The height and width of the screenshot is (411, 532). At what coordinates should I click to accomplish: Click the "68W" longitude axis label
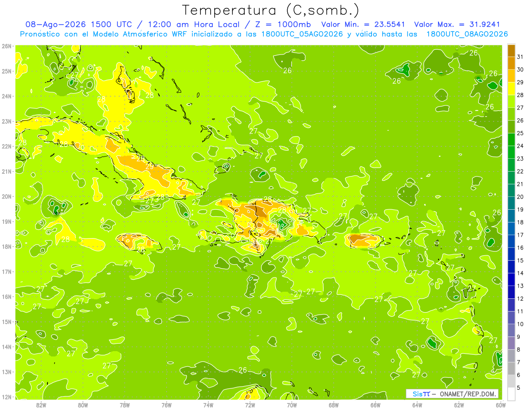(333, 405)
